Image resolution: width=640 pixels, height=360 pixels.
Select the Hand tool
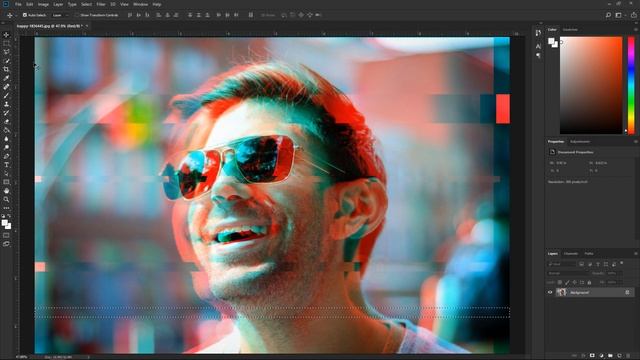pyautogui.click(x=6, y=191)
